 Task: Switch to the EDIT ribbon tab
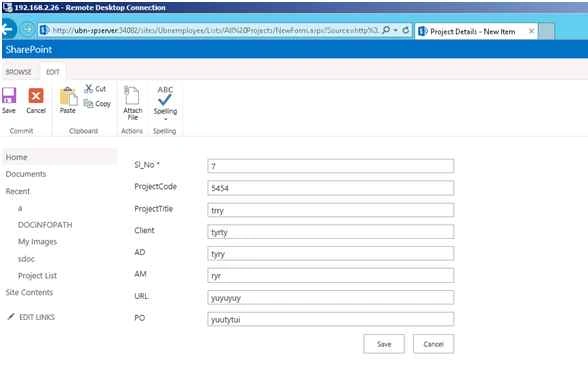point(53,72)
